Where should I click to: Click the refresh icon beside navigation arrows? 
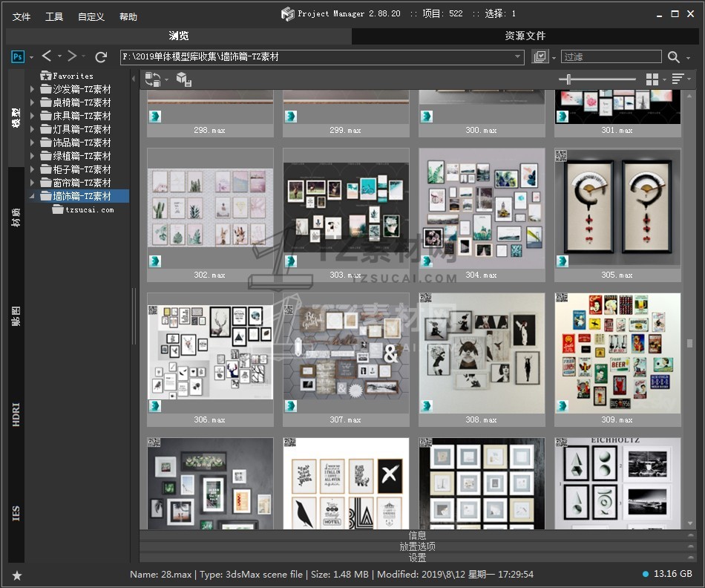pyautogui.click(x=101, y=56)
